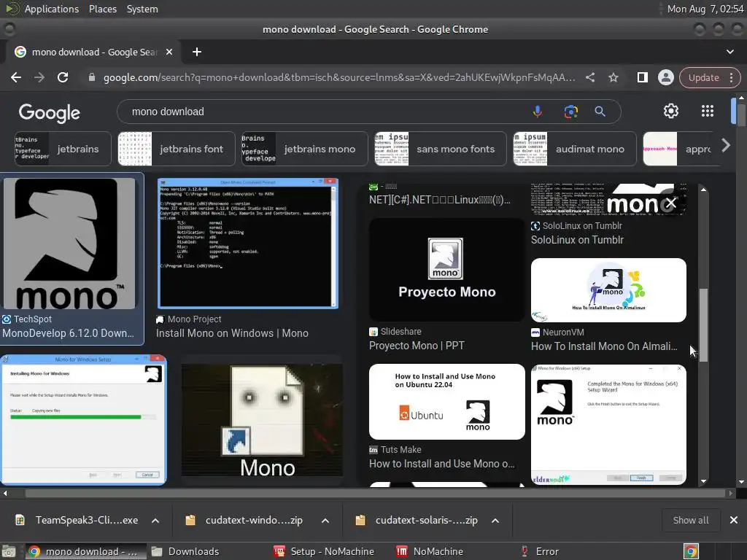Open the Proyecto Mono related image

tap(447, 270)
